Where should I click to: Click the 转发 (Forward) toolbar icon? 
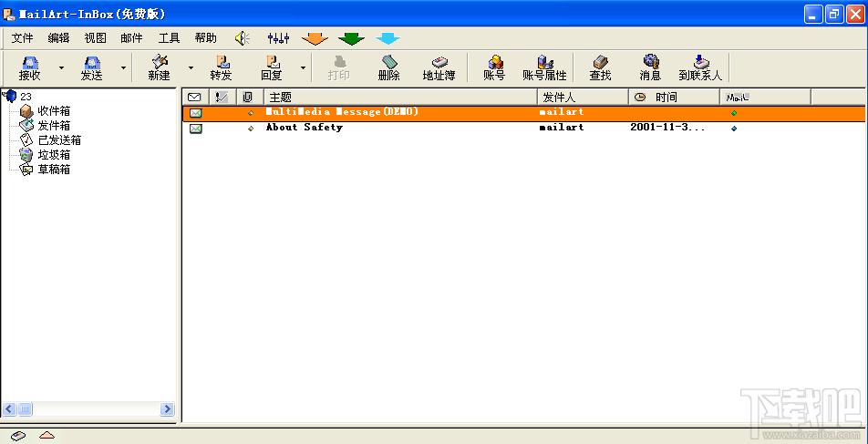(x=221, y=68)
